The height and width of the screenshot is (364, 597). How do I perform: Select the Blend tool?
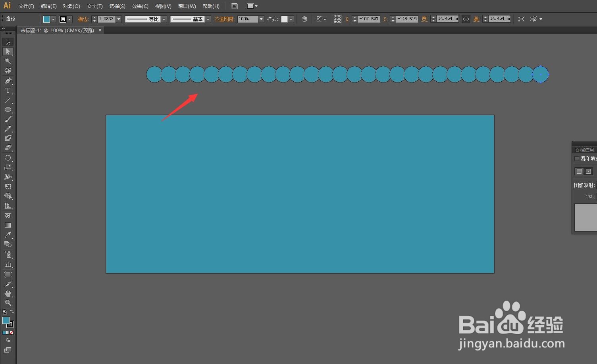click(x=8, y=245)
